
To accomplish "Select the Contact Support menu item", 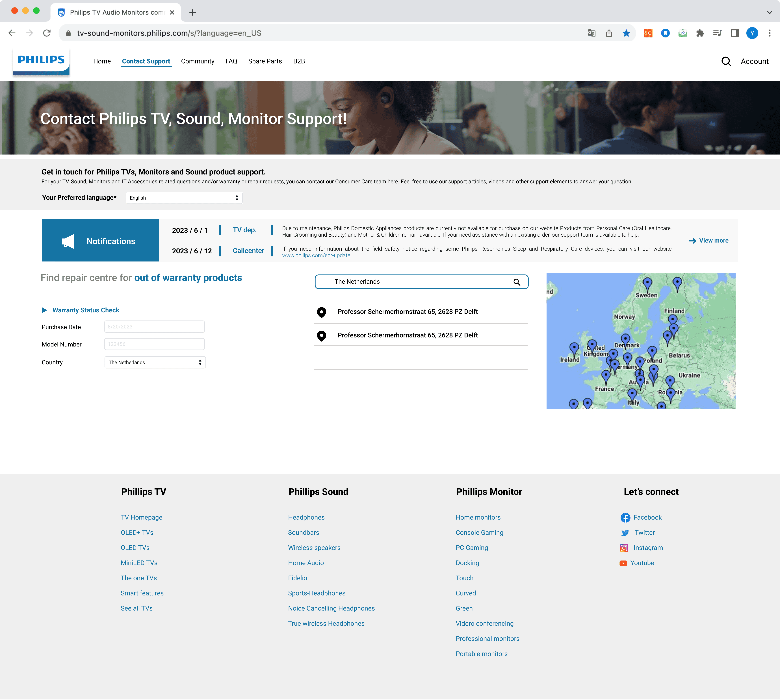I will tap(146, 61).
